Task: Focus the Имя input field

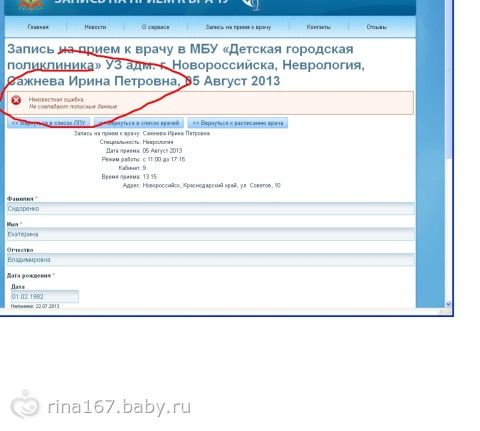Action: pos(210,234)
